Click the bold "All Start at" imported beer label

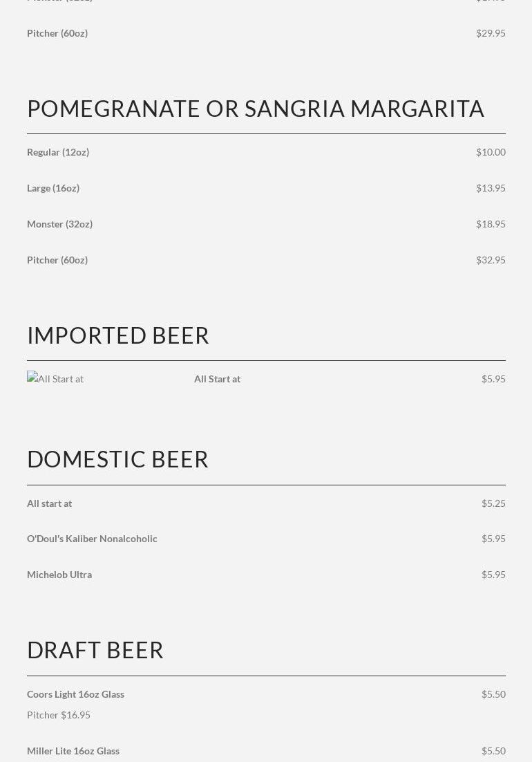coord(217,379)
